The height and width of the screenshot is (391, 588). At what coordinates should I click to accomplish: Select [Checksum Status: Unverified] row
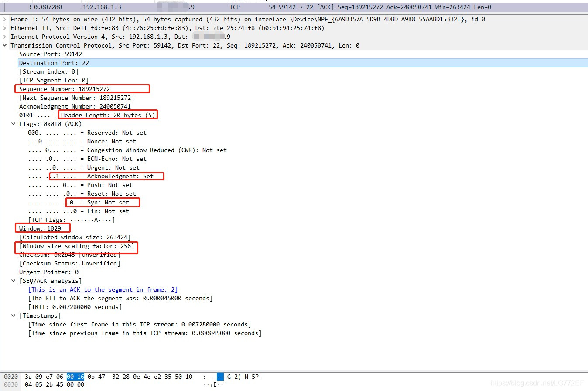click(70, 263)
